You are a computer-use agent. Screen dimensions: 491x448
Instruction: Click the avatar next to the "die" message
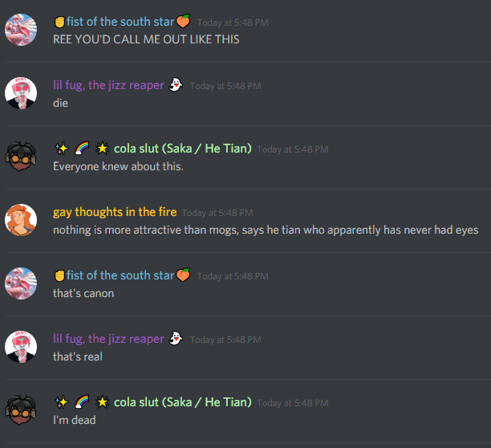(21, 93)
